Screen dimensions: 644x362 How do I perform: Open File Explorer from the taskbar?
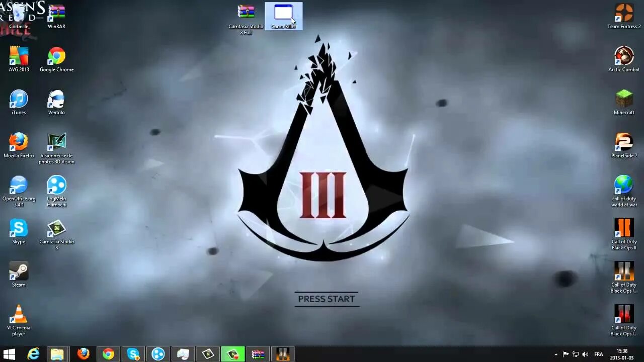57,354
